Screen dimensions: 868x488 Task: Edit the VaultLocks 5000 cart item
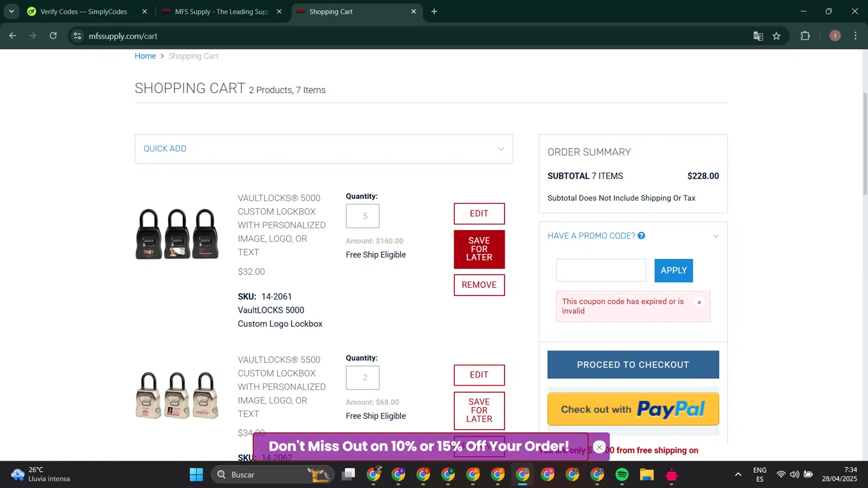click(x=479, y=213)
